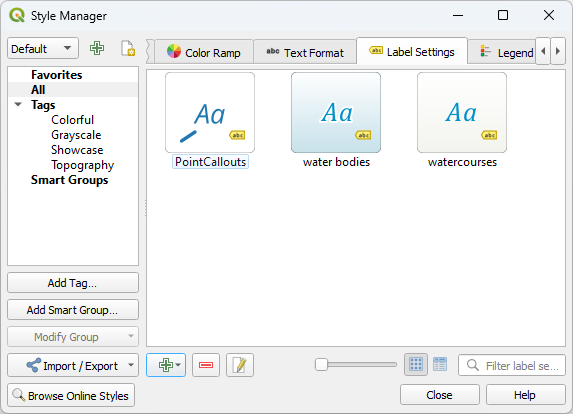Click the pencil edit item button
573x414 pixels.
point(240,365)
